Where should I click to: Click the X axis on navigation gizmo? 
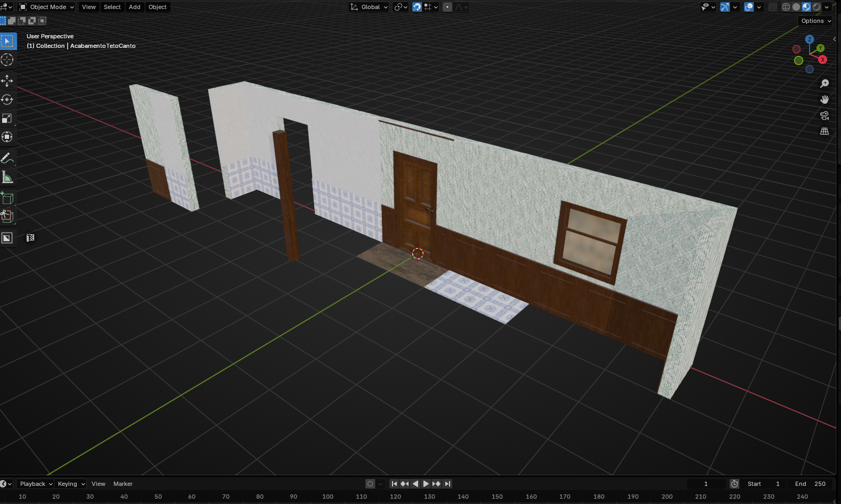pos(822,60)
